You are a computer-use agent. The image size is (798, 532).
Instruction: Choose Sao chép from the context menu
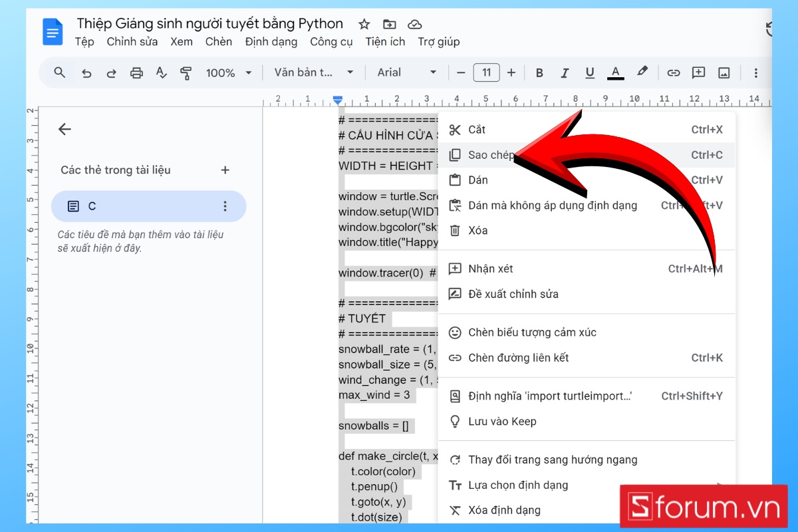tap(489, 154)
